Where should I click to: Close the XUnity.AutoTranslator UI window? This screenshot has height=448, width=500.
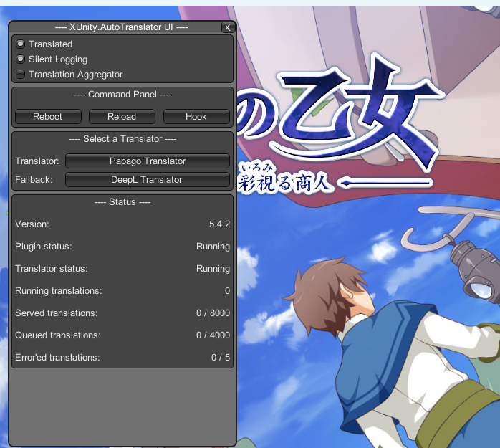click(x=227, y=27)
